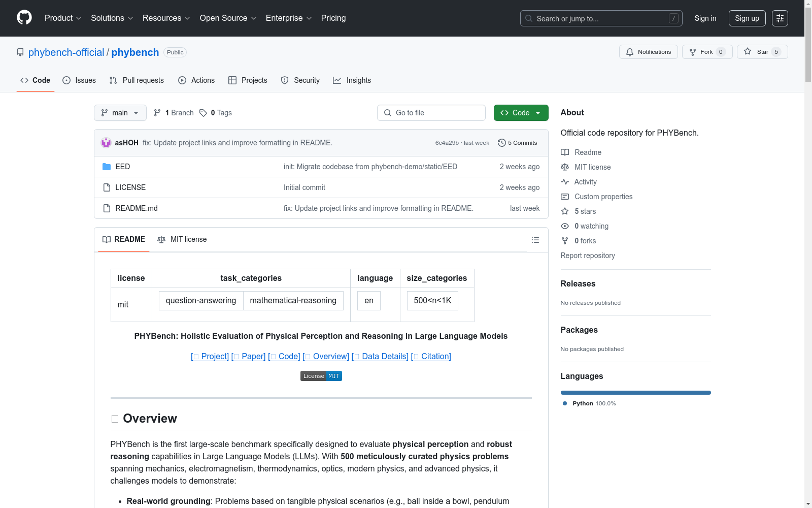The height and width of the screenshot is (508, 812).
Task: Click the LICENSE file icon
Action: [107, 187]
